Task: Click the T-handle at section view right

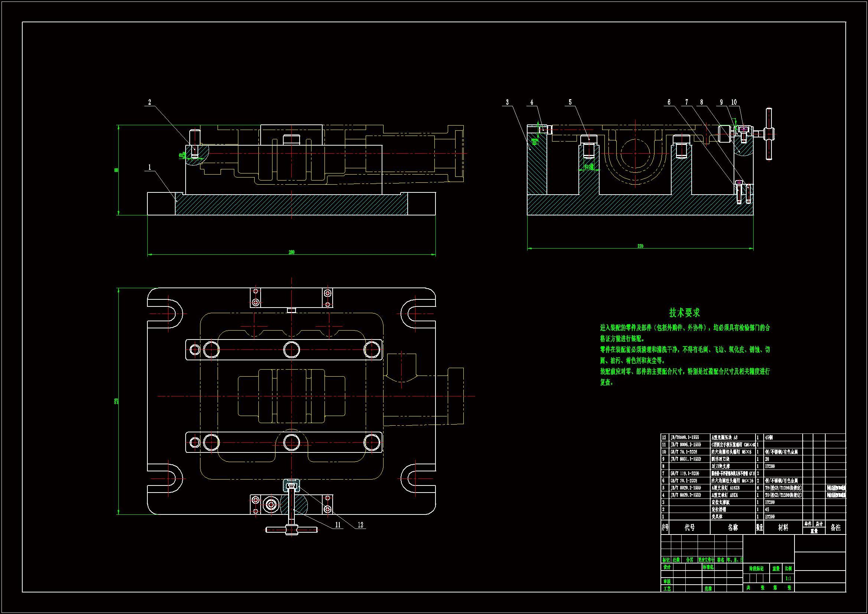Action: pyautogui.click(x=769, y=134)
